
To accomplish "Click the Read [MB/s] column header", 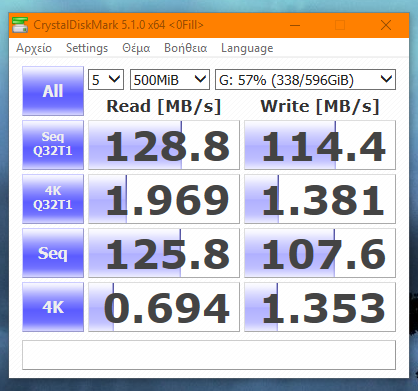I will [164, 107].
